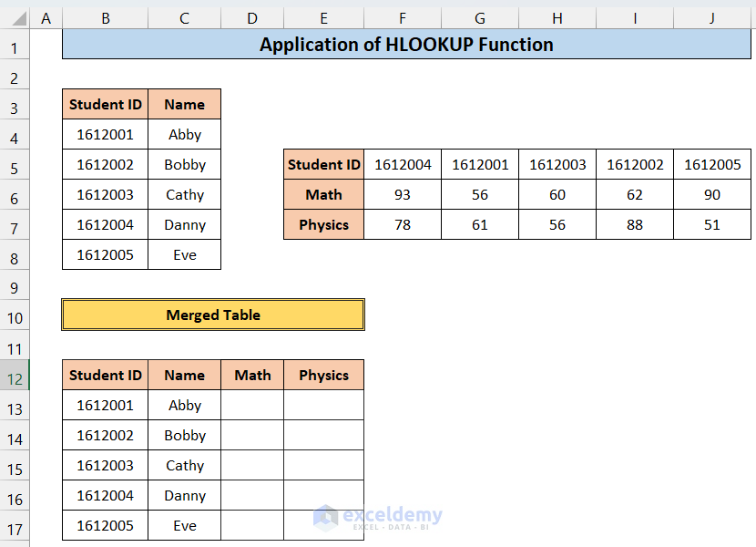Select cell B6 containing 1612003
Image resolution: width=756 pixels, height=547 pixels.
[x=105, y=194]
